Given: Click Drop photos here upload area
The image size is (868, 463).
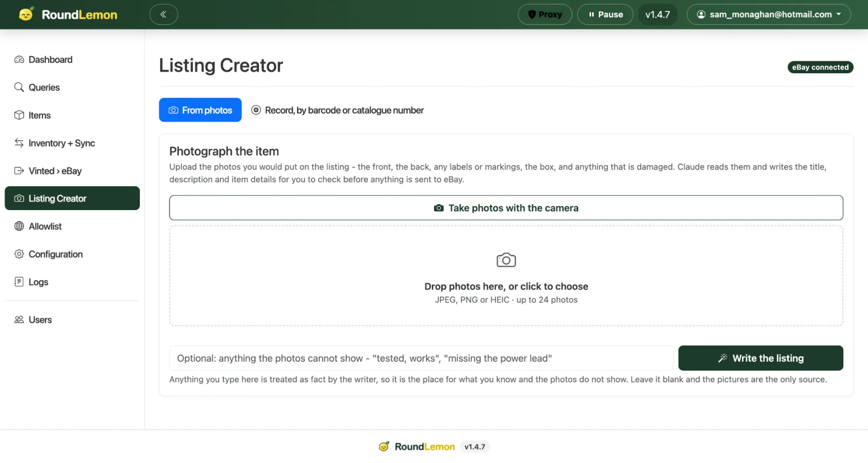Looking at the screenshot, I should (506, 276).
